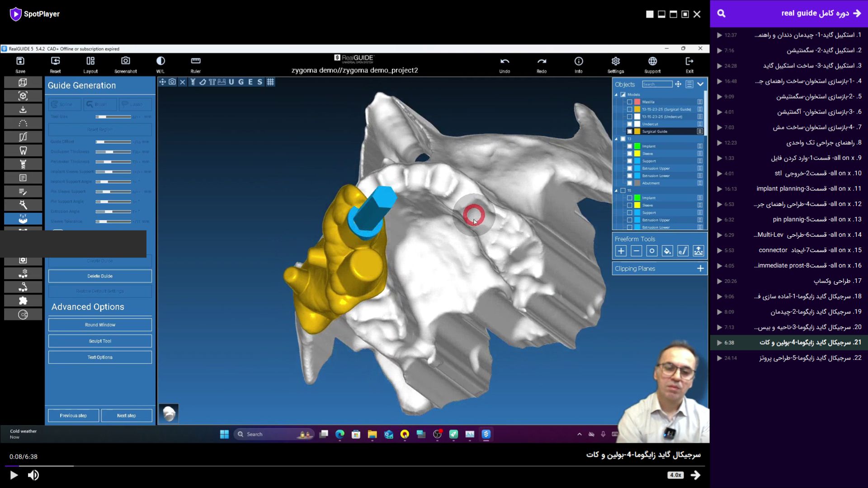Viewport: 868px width, 488px height.
Task: Select the implant screw sidebar icon
Action: (23, 164)
